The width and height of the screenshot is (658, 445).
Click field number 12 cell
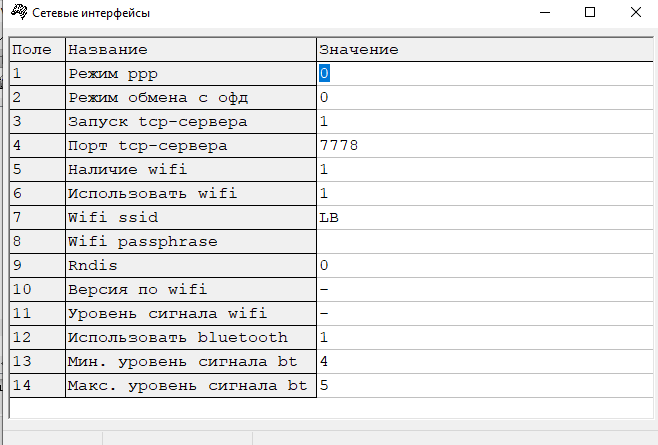coord(37,337)
